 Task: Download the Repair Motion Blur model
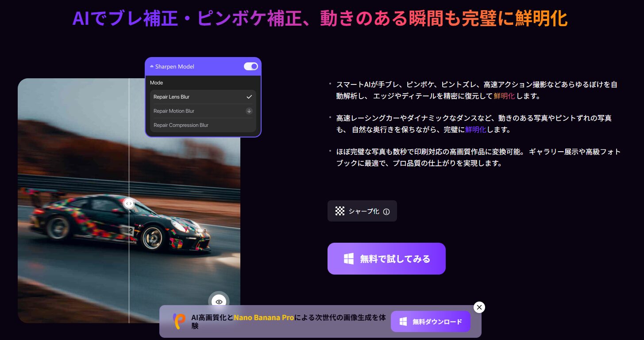249,111
